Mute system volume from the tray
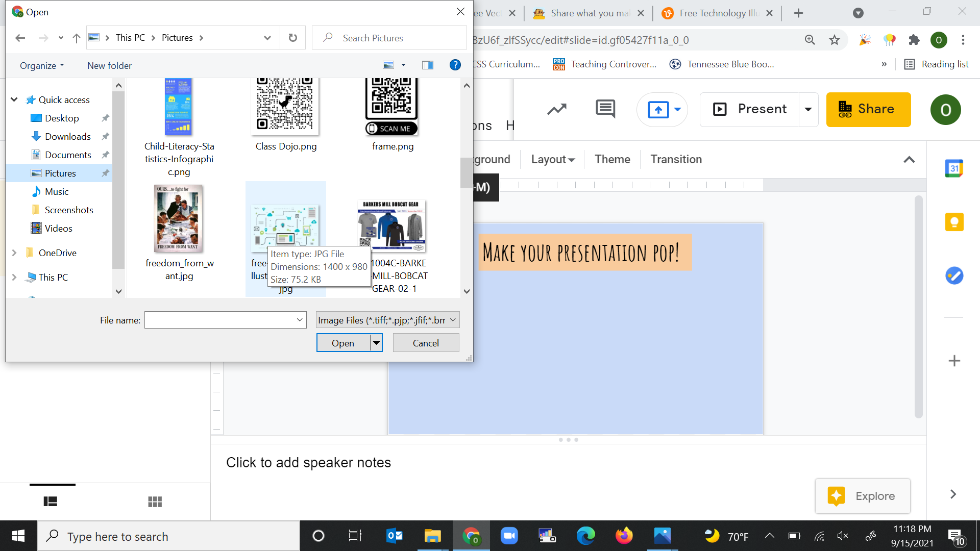 (x=842, y=536)
